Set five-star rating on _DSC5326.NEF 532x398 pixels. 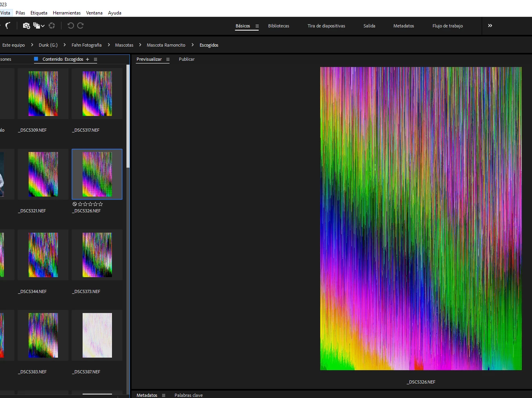(x=101, y=204)
